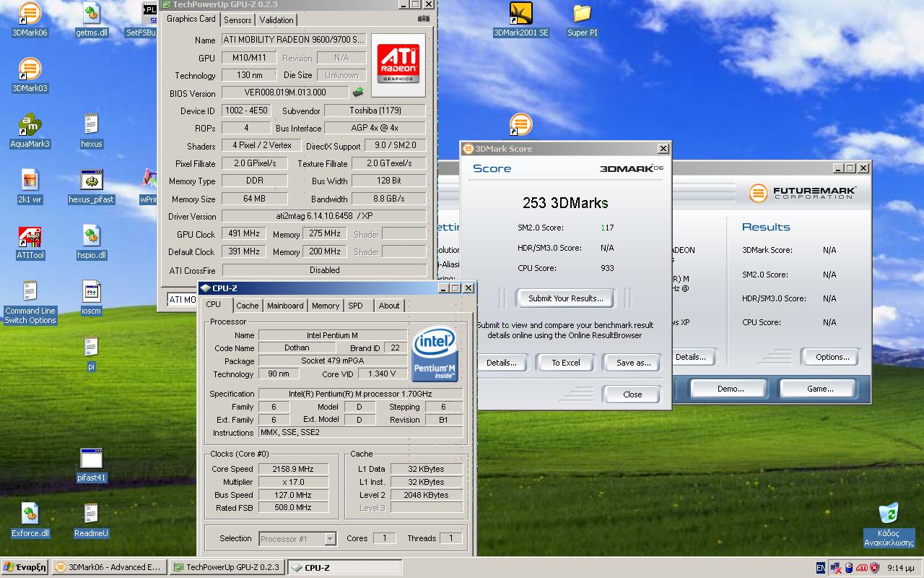
Task: Launch the 3DMark2001 SE shortcut
Action: (520, 20)
